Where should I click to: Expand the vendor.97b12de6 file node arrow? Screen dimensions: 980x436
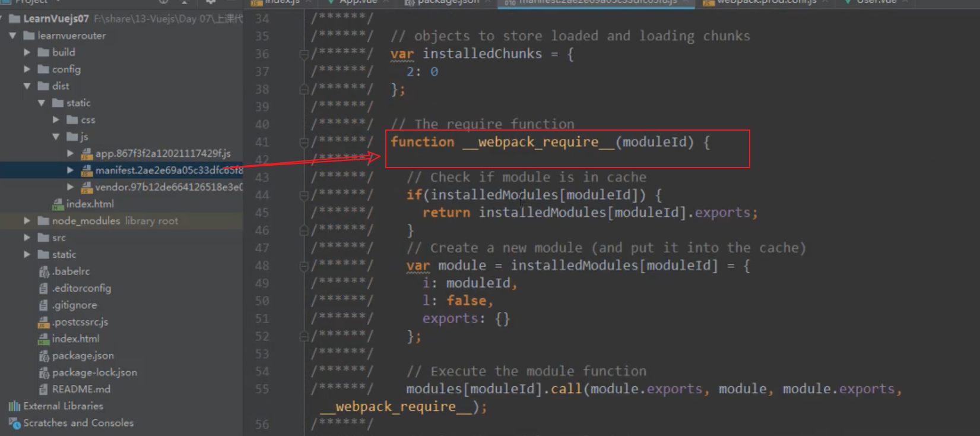point(71,188)
